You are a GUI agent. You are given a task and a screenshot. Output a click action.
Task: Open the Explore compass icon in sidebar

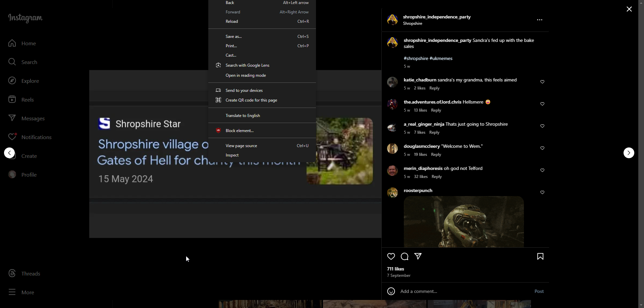click(12, 81)
